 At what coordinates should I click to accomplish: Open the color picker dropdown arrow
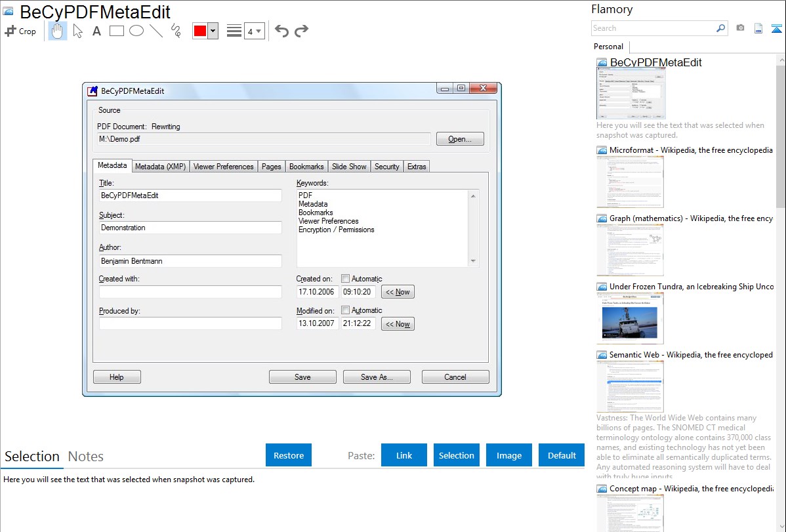pyautogui.click(x=213, y=31)
